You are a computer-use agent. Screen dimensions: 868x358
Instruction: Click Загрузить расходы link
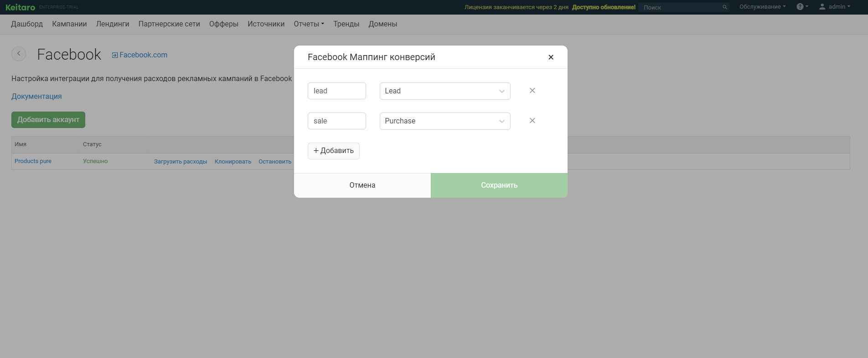(181, 162)
